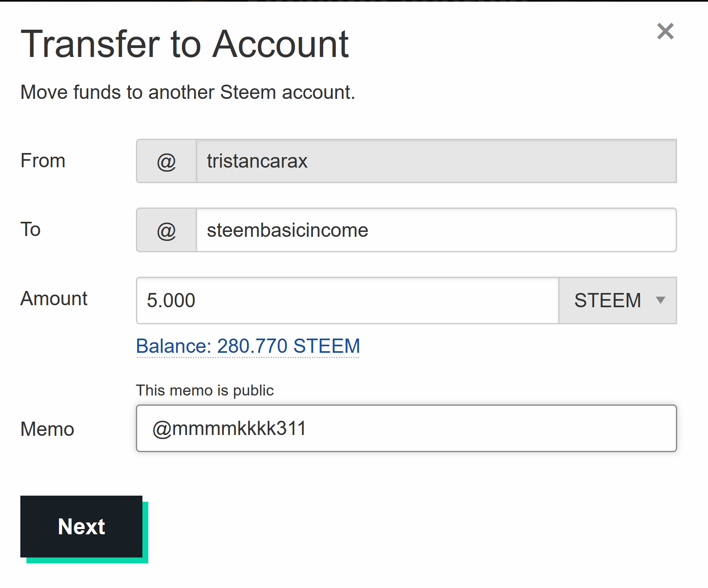Click the To label
Viewport: 708px width, 588px height.
31,230
